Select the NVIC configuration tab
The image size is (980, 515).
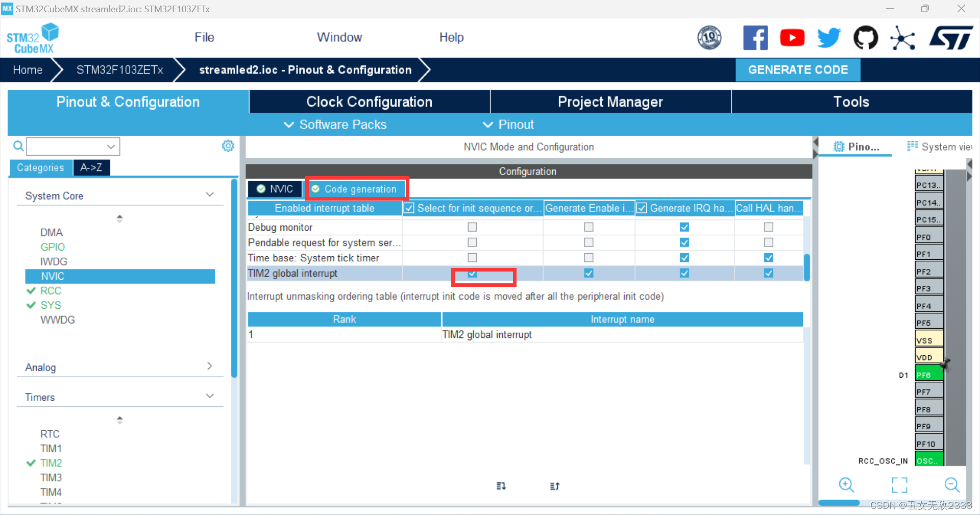(x=275, y=189)
